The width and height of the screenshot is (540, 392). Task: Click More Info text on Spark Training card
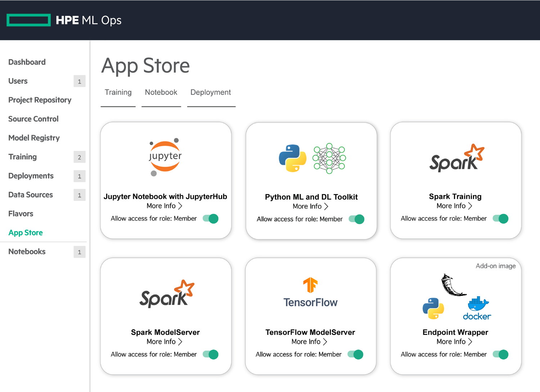pyautogui.click(x=451, y=206)
